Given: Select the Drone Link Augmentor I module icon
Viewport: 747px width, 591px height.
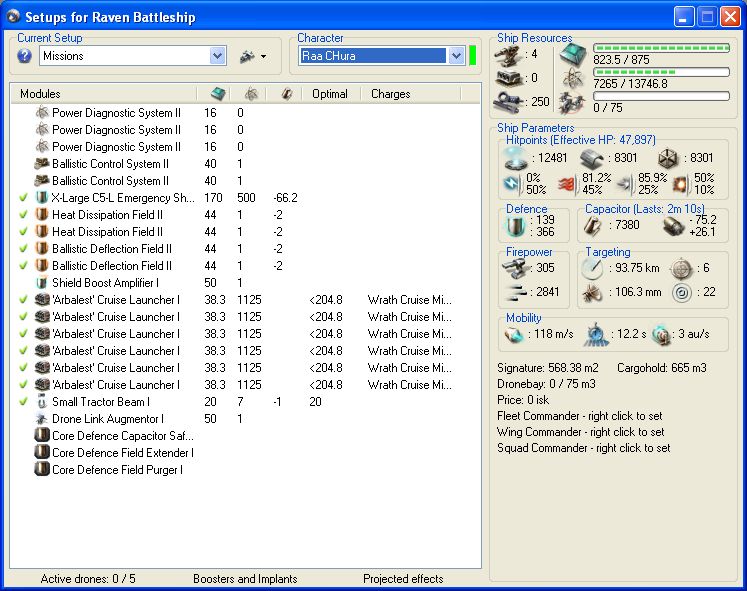Looking at the screenshot, I should (x=42, y=419).
